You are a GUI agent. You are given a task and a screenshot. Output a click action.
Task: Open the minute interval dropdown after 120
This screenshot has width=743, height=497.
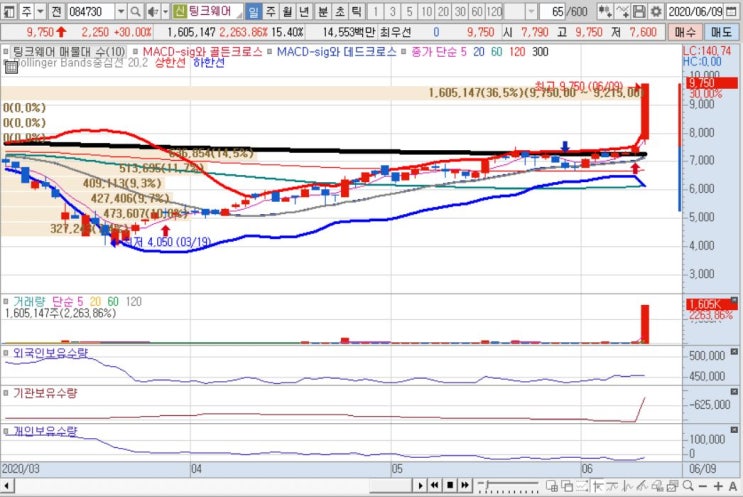(531, 11)
